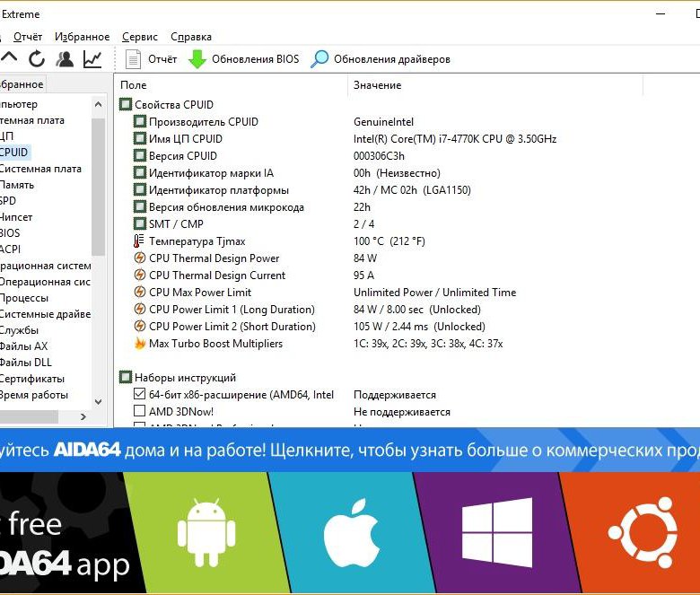Click the driver update magnifier icon
The image size is (700, 595).
319,59
